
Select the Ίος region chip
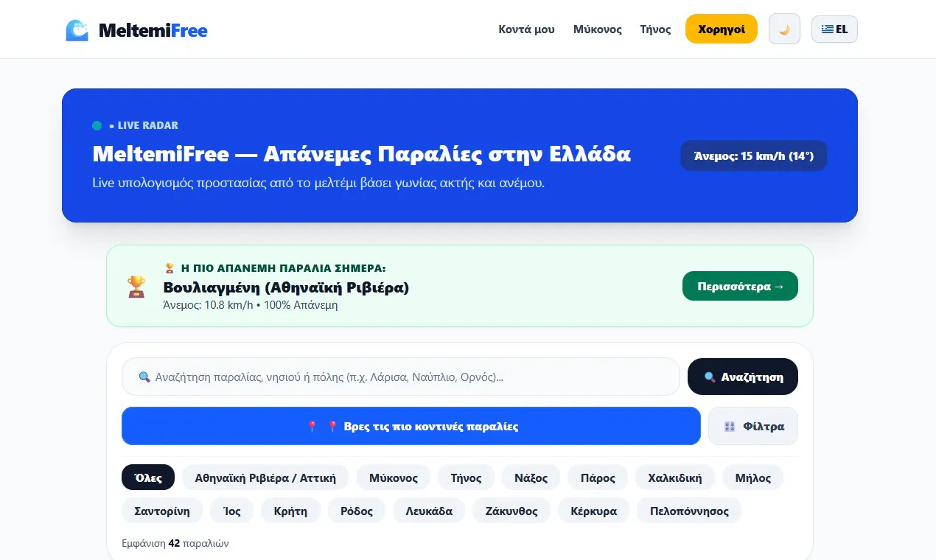(x=231, y=511)
